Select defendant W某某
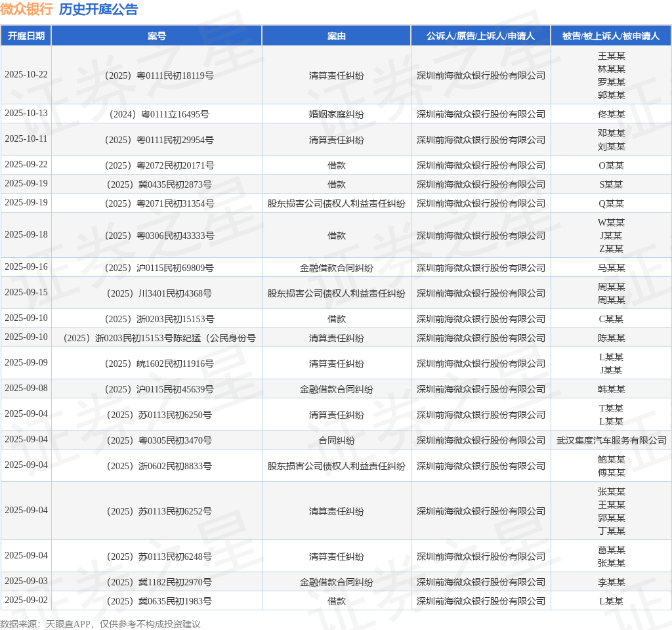 pyautogui.click(x=611, y=222)
